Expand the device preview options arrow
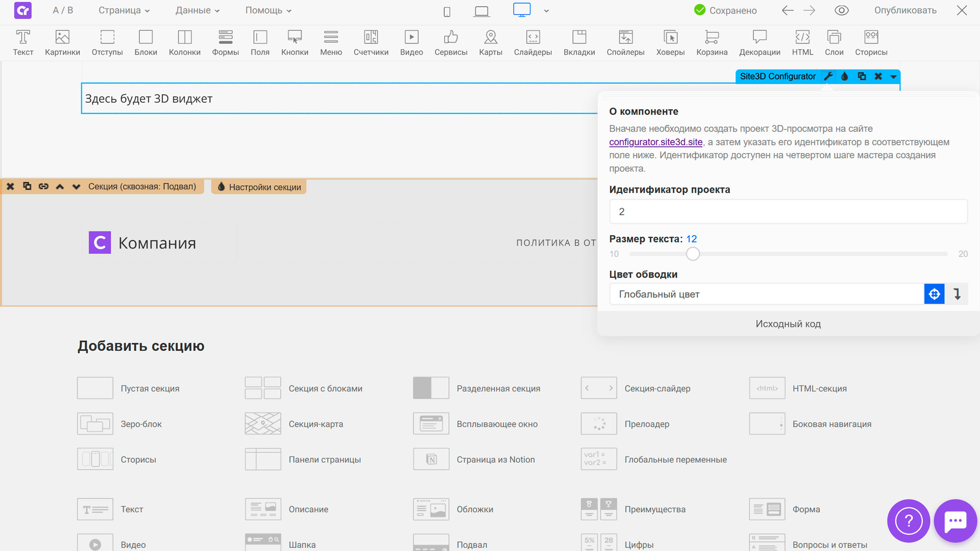980x551 pixels. click(x=546, y=11)
